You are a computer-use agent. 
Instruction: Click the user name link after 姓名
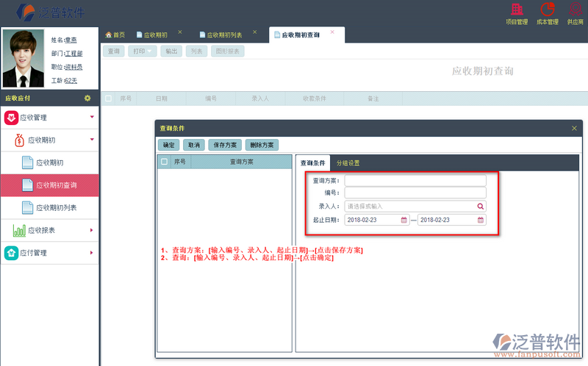(71, 40)
